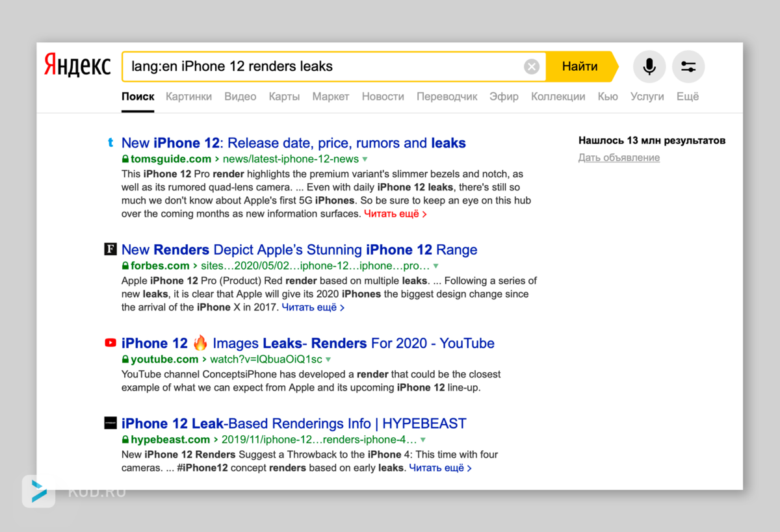Open the Маркет tab
This screenshot has height=532, width=780.
click(x=331, y=96)
